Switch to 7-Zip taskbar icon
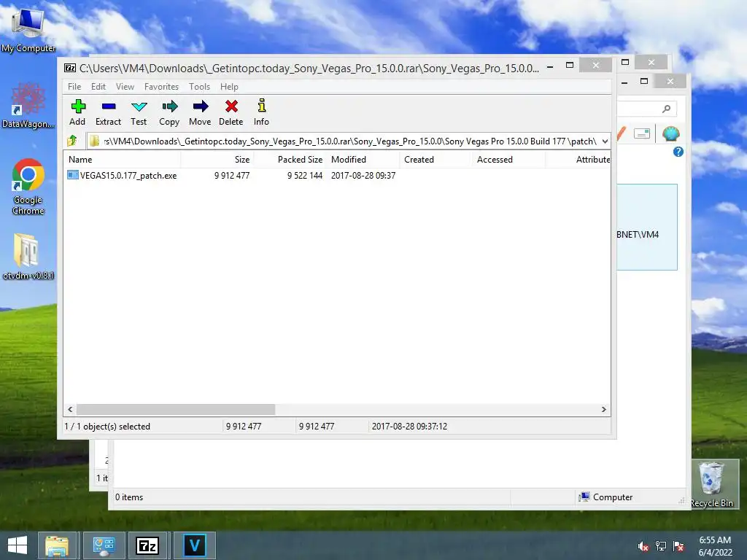 click(147, 545)
